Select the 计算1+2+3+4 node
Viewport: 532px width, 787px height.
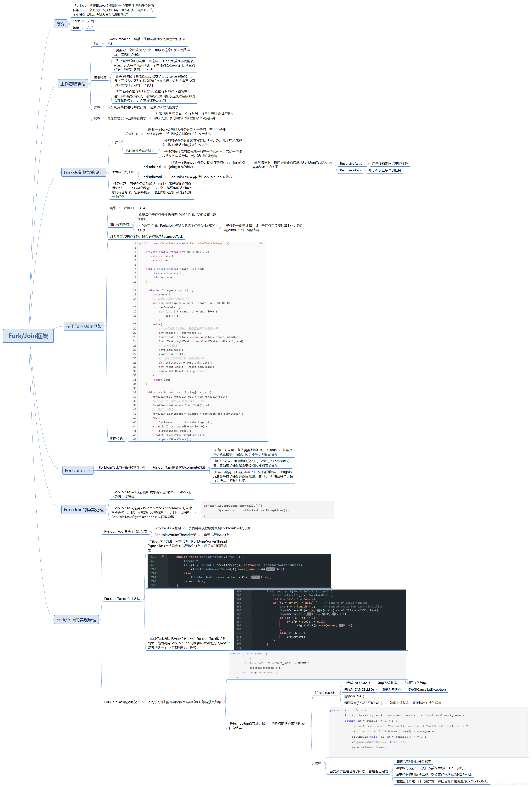pyautogui.click(x=134, y=208)
